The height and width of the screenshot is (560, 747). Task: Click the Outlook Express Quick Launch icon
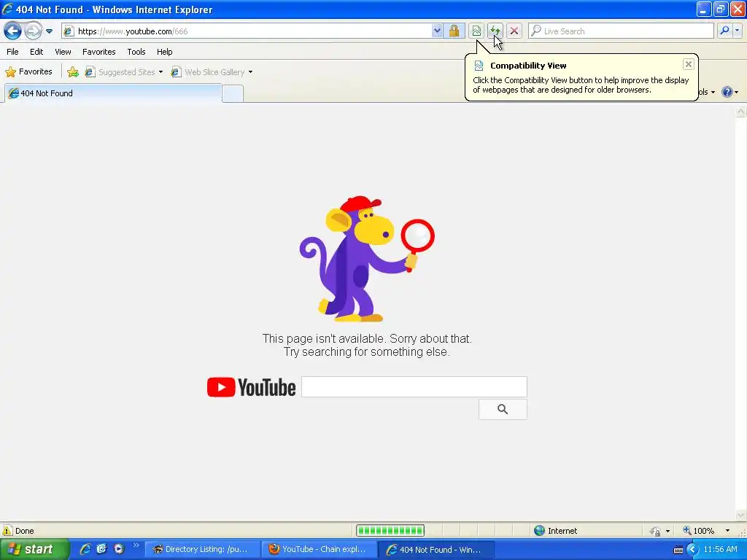pos(101,549)
